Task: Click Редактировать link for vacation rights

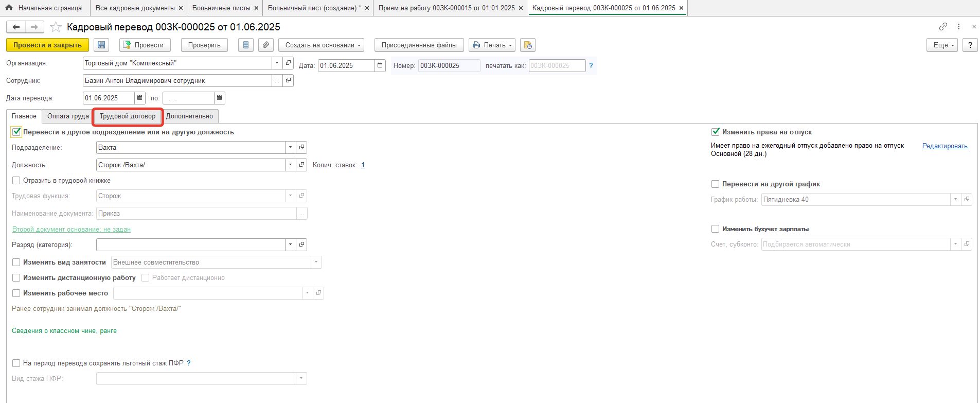Action: coord(945,146)
